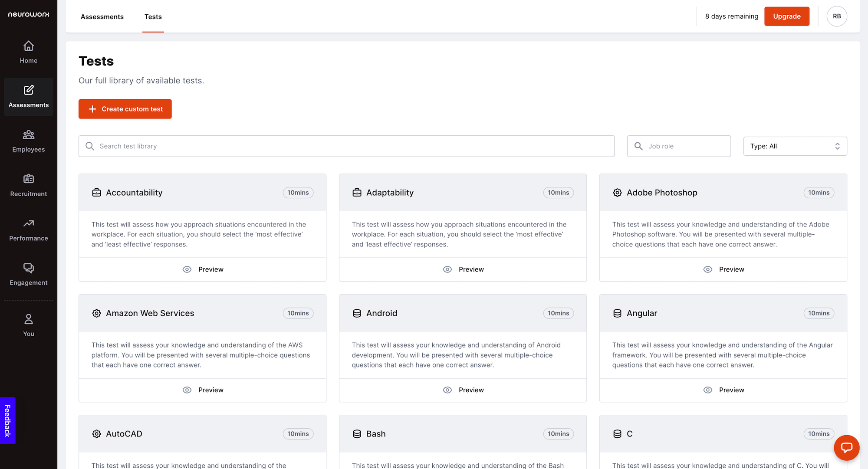Image resolution: width=868 pixels, height=469 pixels.
Task: Click the AutoCAD test title
Action: (x=124, y=434)
